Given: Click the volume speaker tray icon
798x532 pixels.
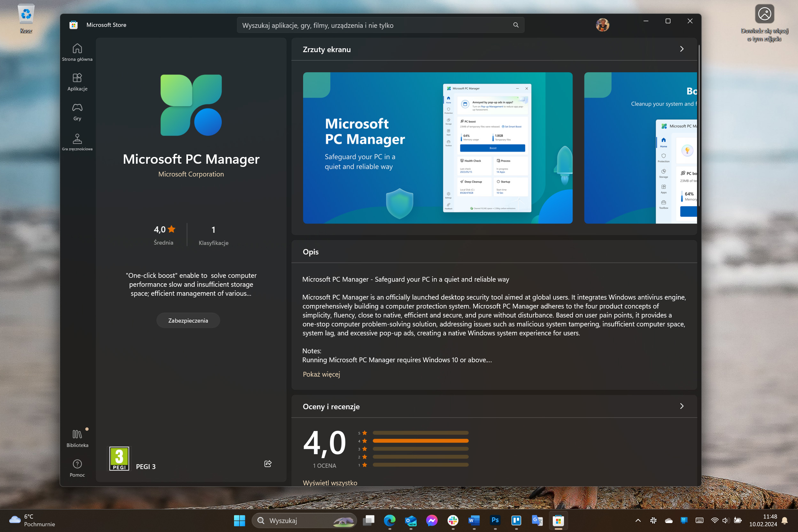Looking at the screenshot, I should click(x=726, y=520).
